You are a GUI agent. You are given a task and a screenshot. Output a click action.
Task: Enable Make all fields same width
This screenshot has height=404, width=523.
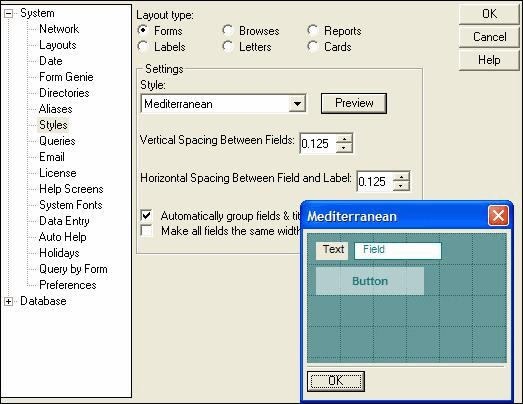[x=146, y=231]
